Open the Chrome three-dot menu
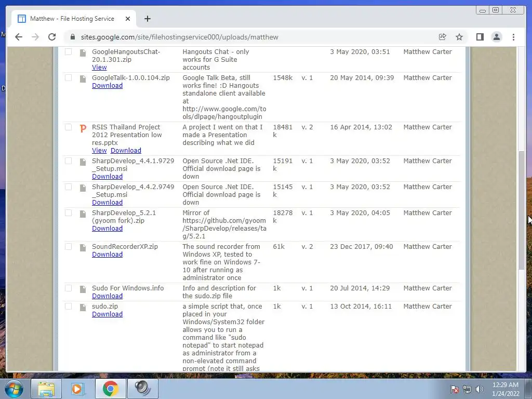The height and width of the screenshot is (399, 532). coord(513,37)
